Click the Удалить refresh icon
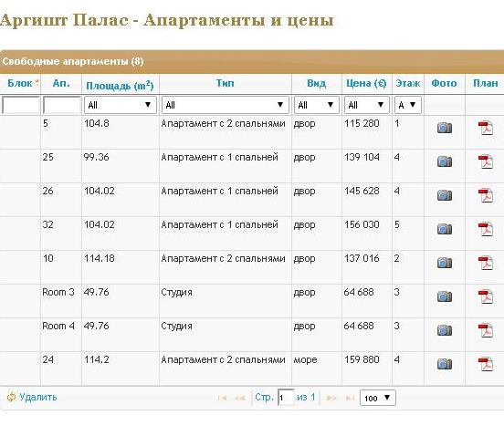 point(11,397)
